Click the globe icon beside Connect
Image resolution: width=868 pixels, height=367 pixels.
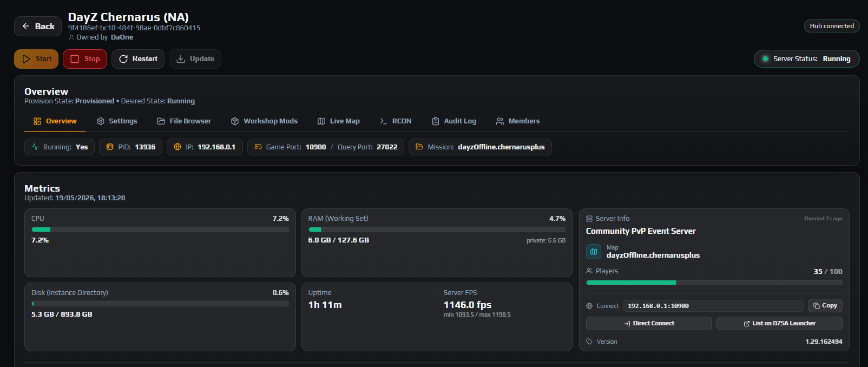589,306
